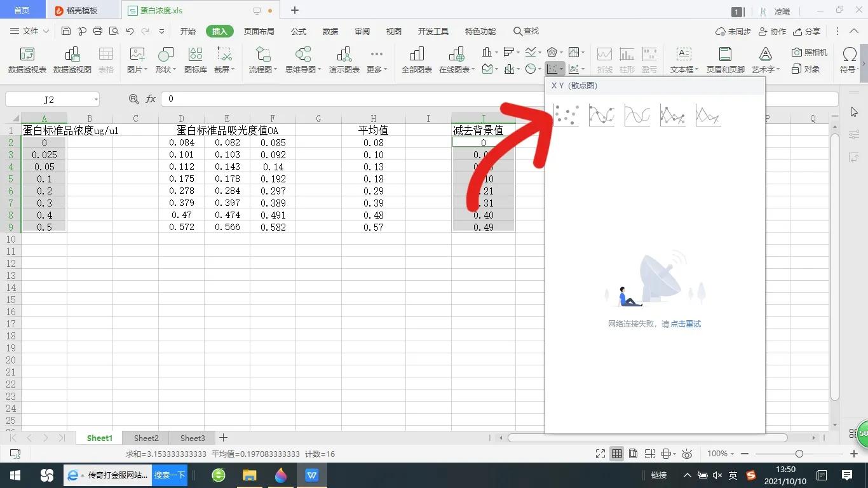Screen dimensions: 868x488
Task: Insert a radar chart
Action: click(x=554, y=52)
